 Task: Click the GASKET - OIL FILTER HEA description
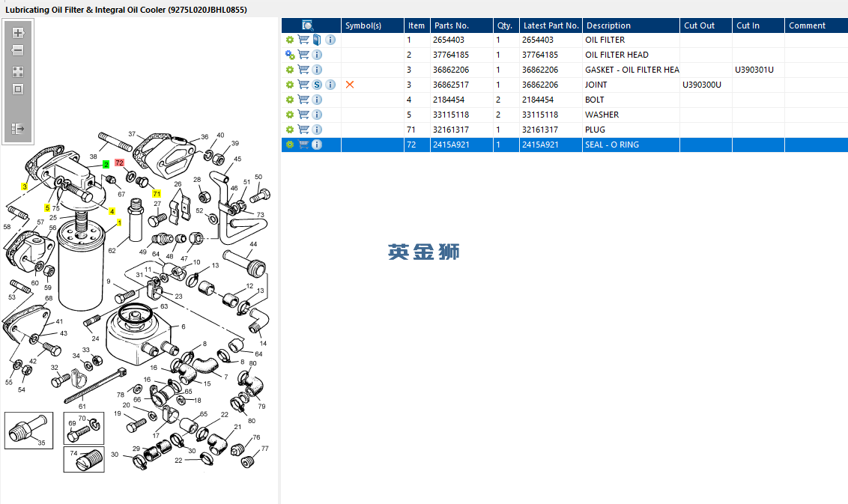coord(632,70)
